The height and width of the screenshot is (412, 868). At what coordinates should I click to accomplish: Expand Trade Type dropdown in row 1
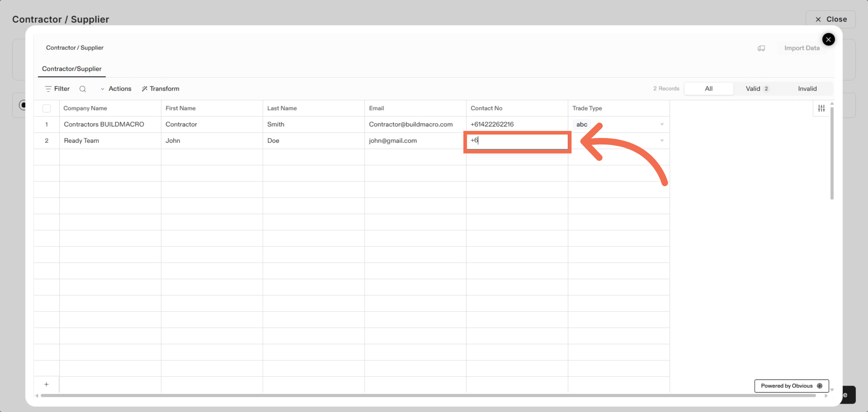[662, 124]
